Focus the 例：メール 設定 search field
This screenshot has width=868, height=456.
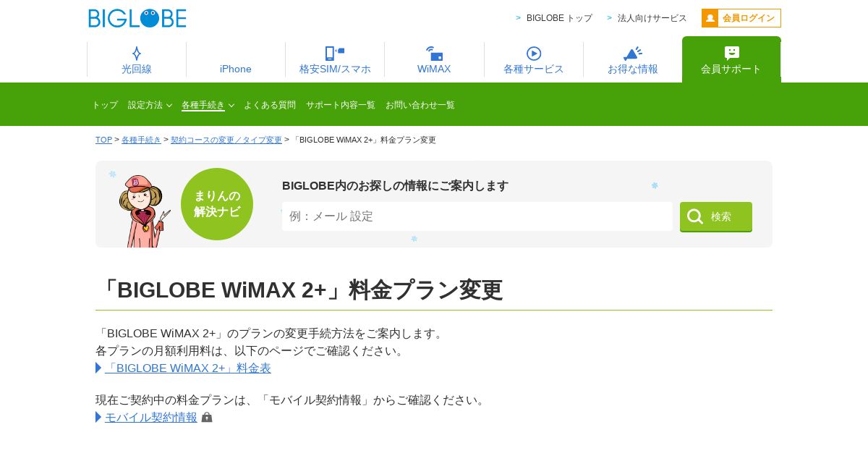477,216
